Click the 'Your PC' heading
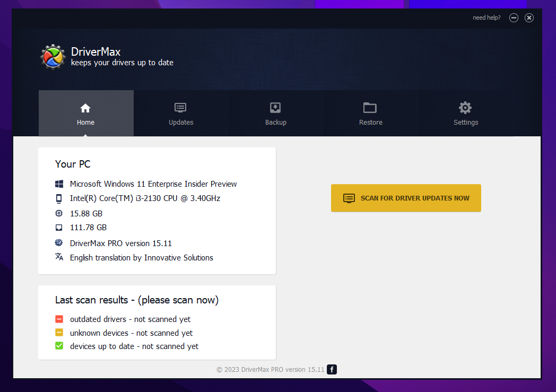The height and width of the screenshot is (392, 556). coord(73,164)
